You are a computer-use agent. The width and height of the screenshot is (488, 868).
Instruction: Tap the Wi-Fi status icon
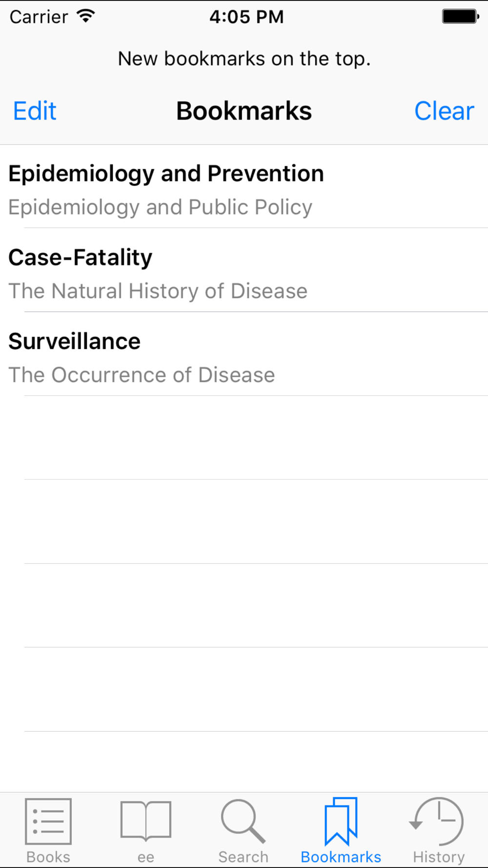point(86,16)
